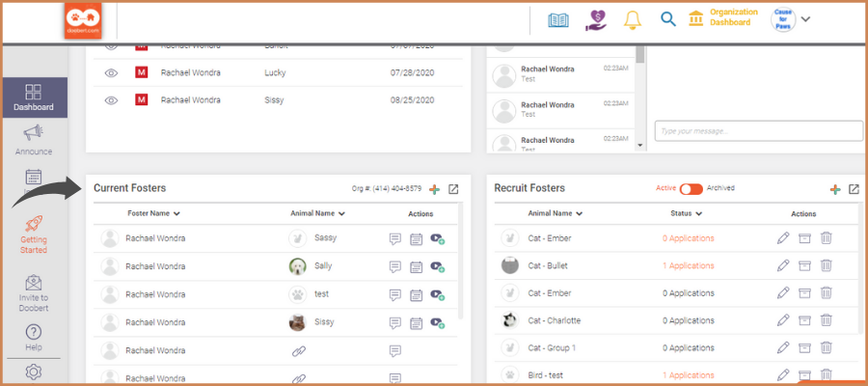This screenshot has width=868, height=386.
Task: Open Help in the sidebar
Action: pos(34,338)
